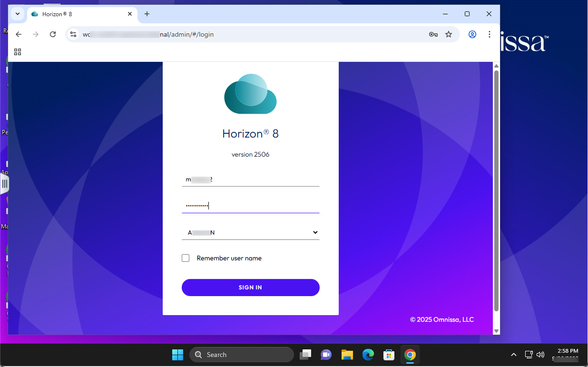Open Chrome's three-dot menu

pos(489,34)
